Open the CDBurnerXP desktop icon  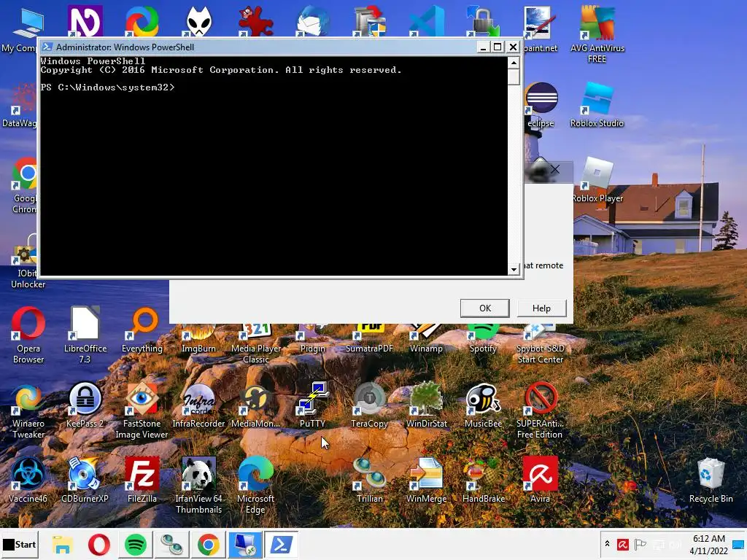coord(85,481)
